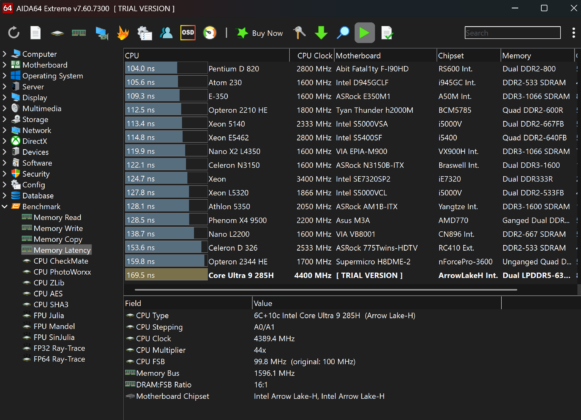Expand the Computer tree node
The width and height of the screenshot is (581, 420).
click(4, 54)
